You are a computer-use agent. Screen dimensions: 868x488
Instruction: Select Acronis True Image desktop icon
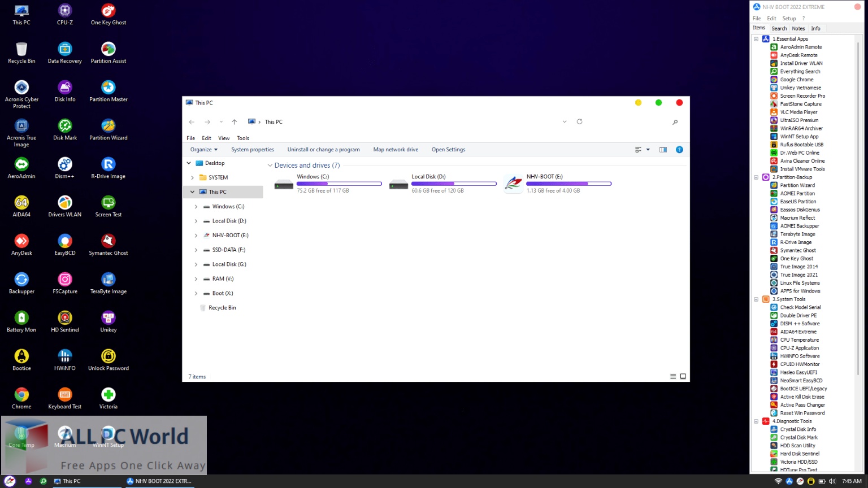pyautogui.click(x=21, y=133)
